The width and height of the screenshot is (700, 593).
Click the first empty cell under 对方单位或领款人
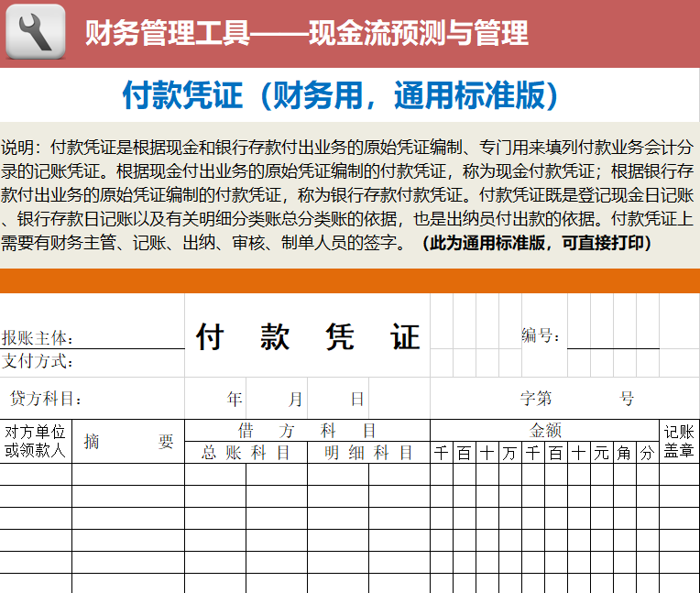pos(36,474)
